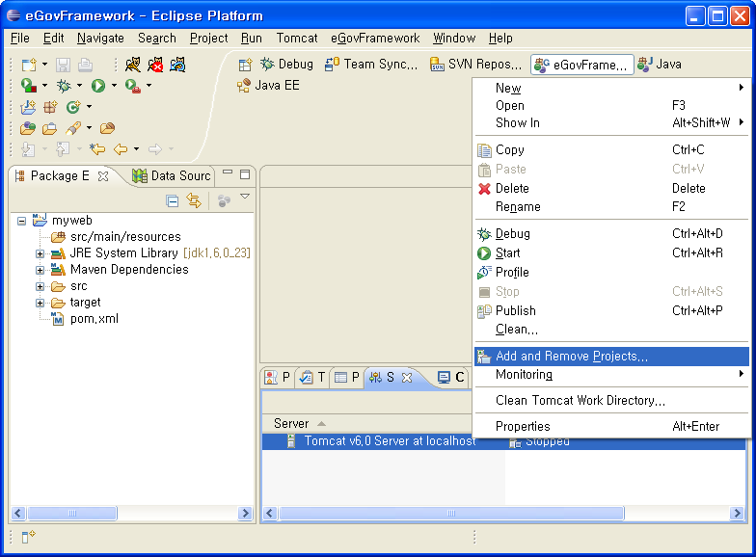Screen dimensions: 756x557
Task: Collapse the myweb project node
Action: pyautogui.click(x=21, y=222)
